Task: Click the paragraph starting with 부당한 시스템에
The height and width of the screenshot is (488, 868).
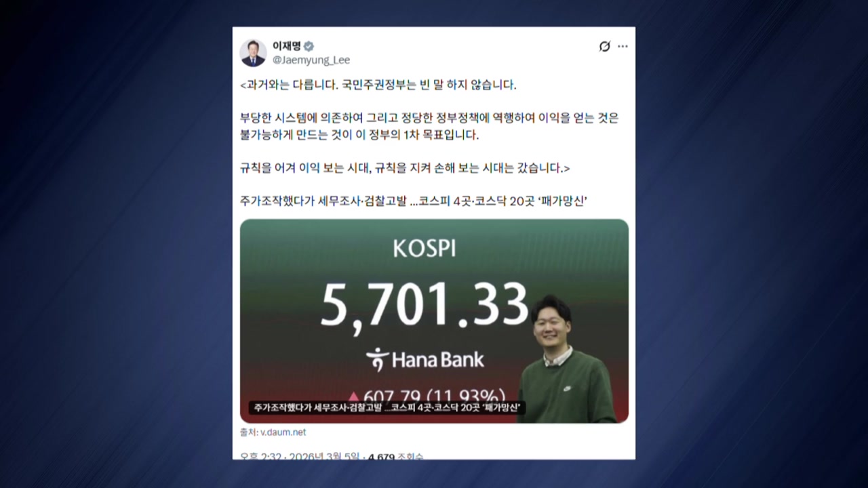Action: click(x=429, y=126)
